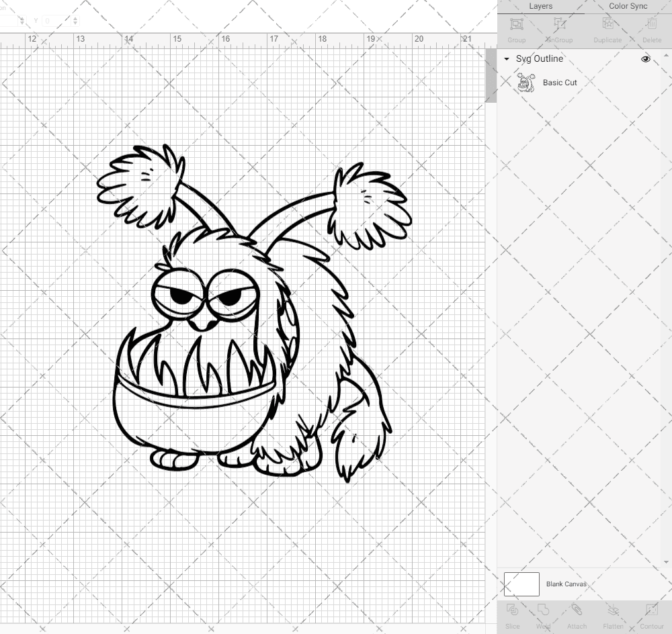Toggle visibility of the Svg Outline group
Viewport: 672px width, 634px height.
tap(645, 59)
